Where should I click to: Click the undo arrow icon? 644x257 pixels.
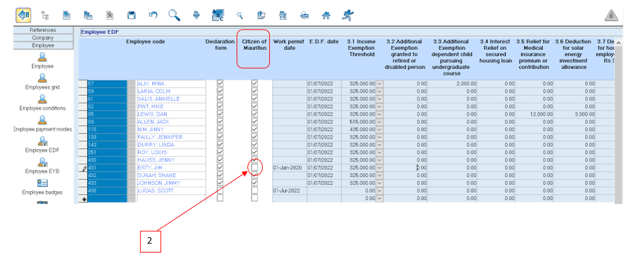[153, 14]
